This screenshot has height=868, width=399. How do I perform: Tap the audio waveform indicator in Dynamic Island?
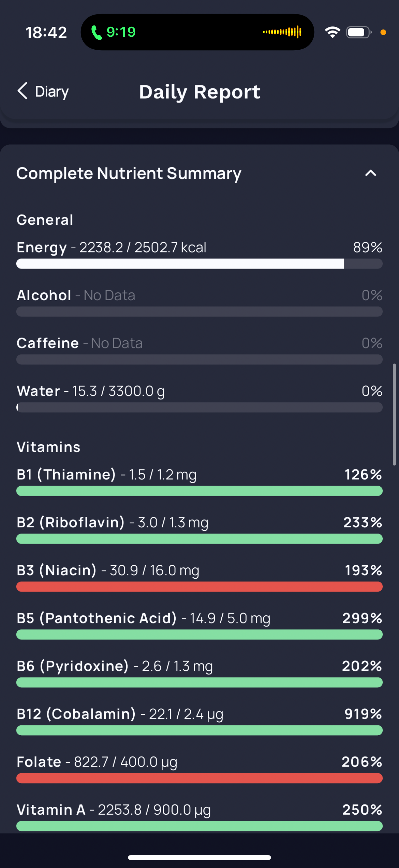coord(282,32)
